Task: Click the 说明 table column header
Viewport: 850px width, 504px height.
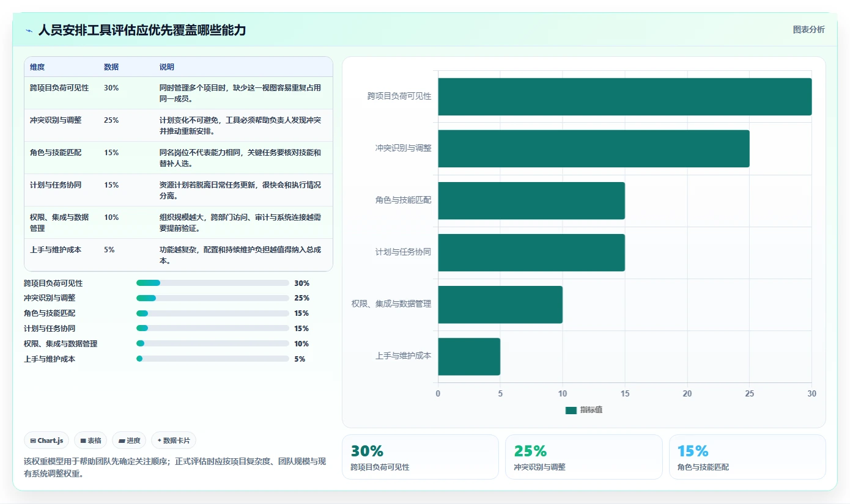Action: point(167,67)
